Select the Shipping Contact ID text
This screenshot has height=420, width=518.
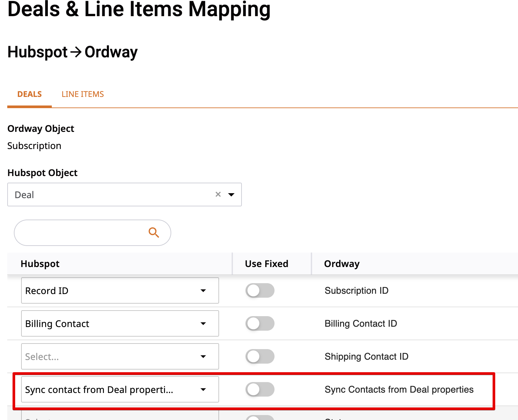(366, 356)
